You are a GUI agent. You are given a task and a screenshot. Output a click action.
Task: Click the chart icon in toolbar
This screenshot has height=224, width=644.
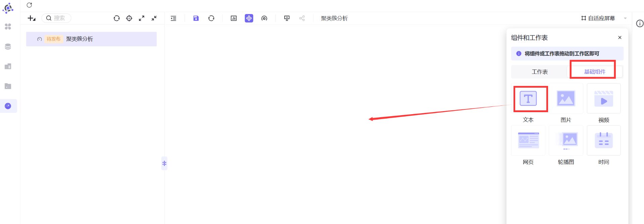point(234,18)
